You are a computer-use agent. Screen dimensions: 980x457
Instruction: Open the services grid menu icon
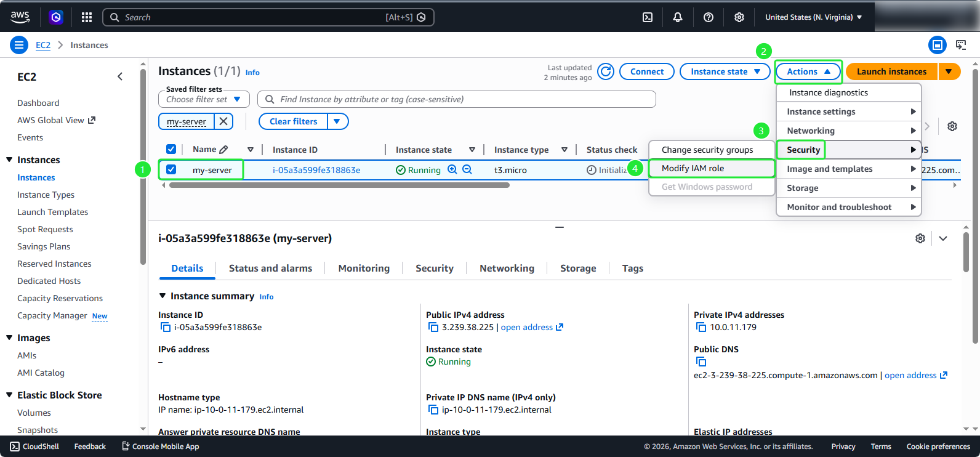[87, 17]
